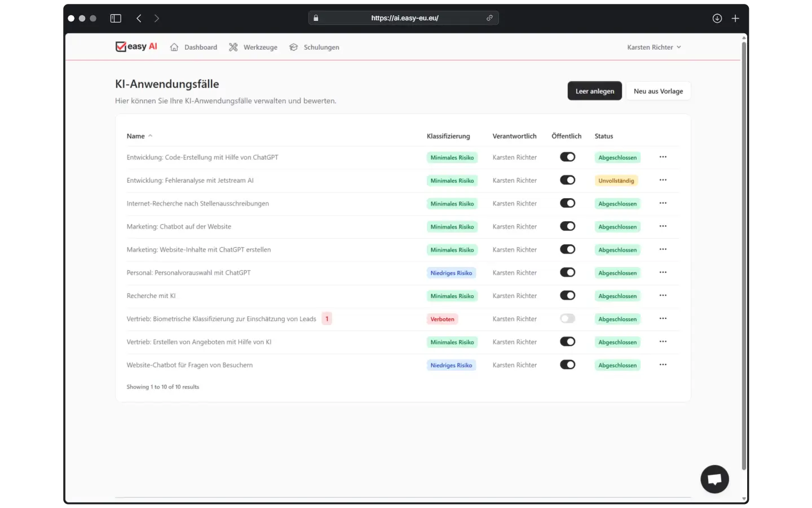The width and height of the screenshot is (812, 508).
Task: Open the Karsten Richter account dropdown
Action: [654, 47]
